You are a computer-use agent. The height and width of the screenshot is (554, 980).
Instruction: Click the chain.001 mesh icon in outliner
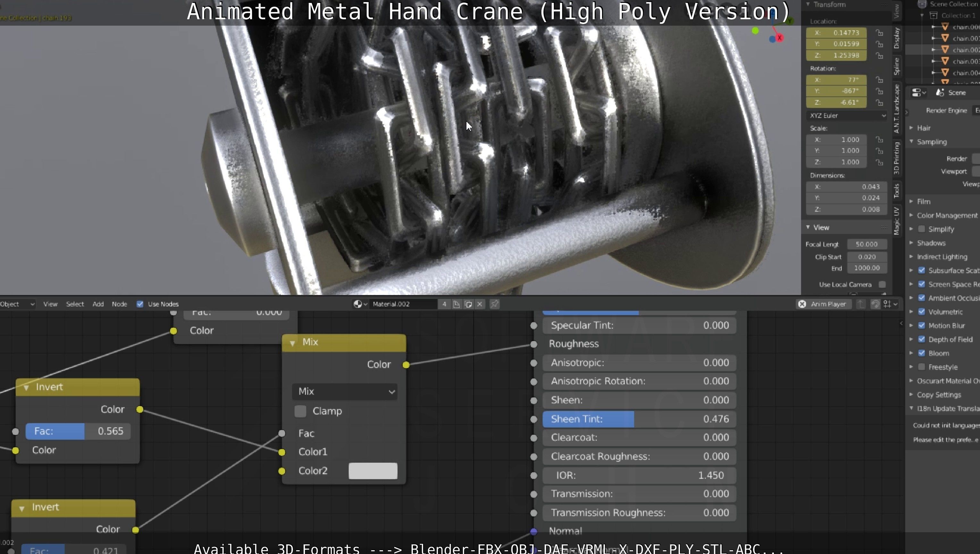pos(945,38)
